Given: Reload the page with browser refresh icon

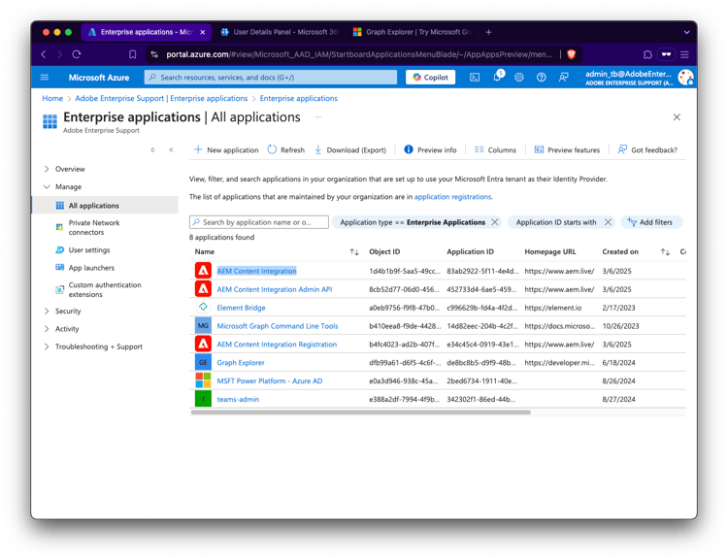Looking at the screenshot, I should click(x=77, y=54).
